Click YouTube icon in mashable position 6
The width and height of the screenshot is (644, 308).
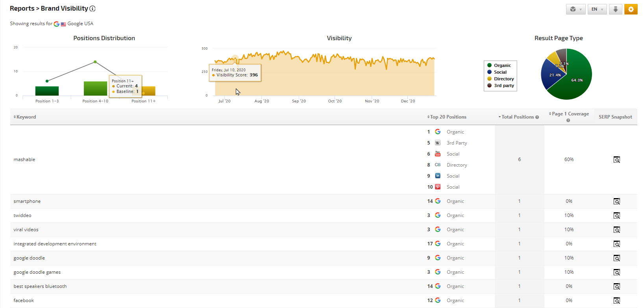coord(438,154)
